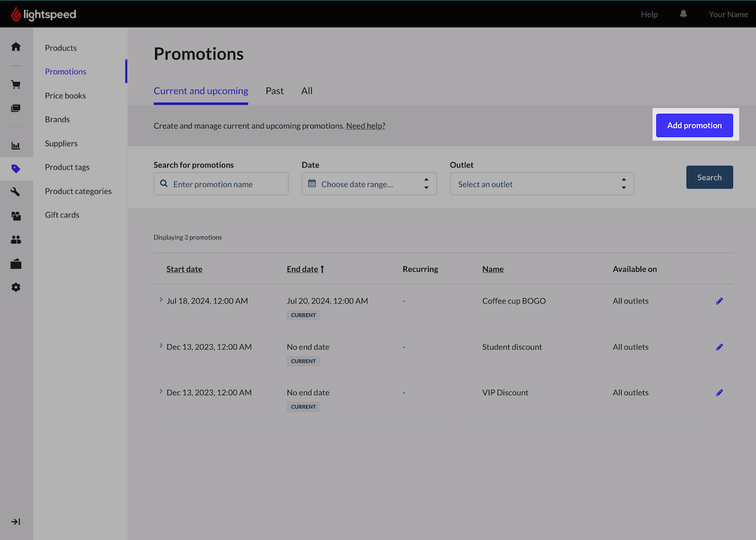Viewport: 756px width, 540px height.
Task: Edit the Coffee cup BOGO promotion
Action: click(719, 301)
